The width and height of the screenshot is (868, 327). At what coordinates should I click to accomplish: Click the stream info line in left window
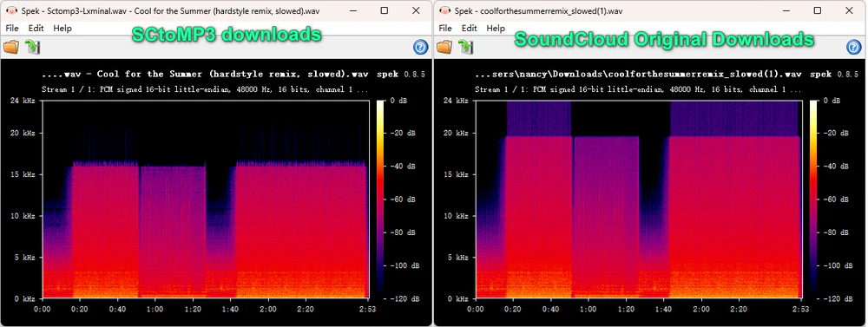(x=205, y=88)
